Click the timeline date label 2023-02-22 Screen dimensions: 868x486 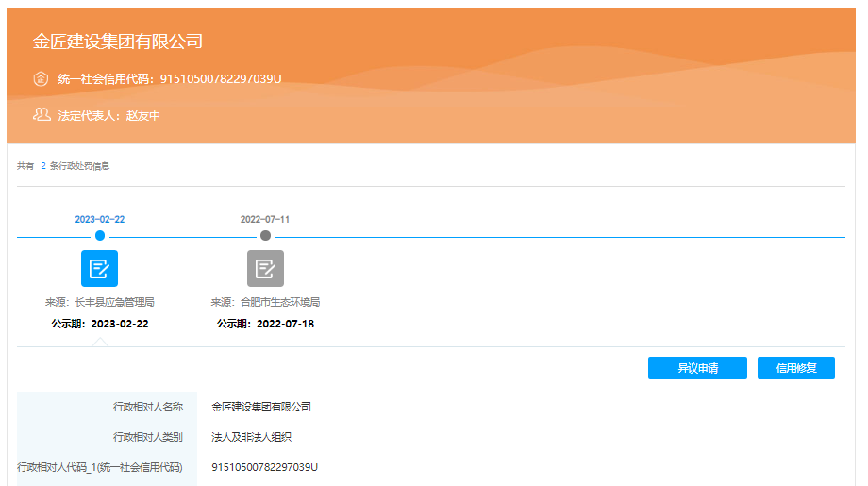100,219
